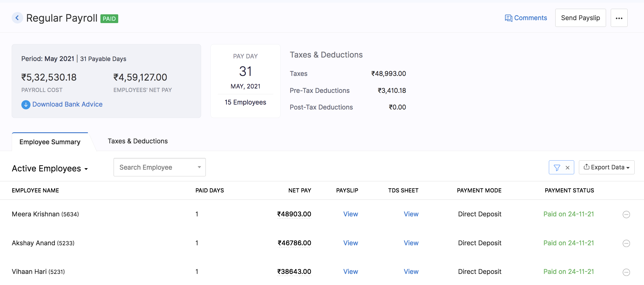The height and width of the screenshot is (285, 644).
Task: Open the more options ellipsis menu
Action: coord(619,18)
